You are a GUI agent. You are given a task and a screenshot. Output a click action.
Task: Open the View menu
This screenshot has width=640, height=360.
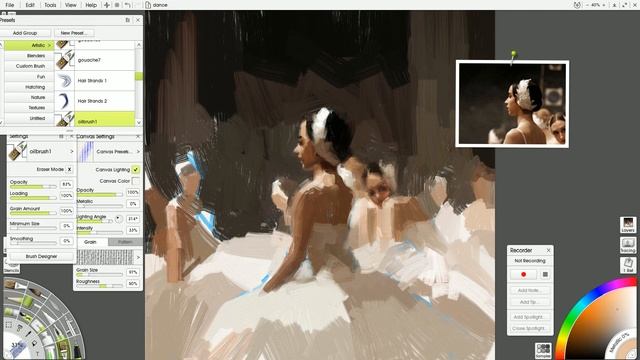pyautogui.click(x=70, y=5)
